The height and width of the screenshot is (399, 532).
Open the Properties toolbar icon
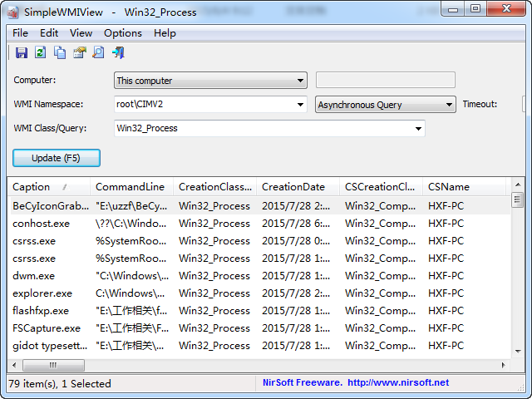80,53
